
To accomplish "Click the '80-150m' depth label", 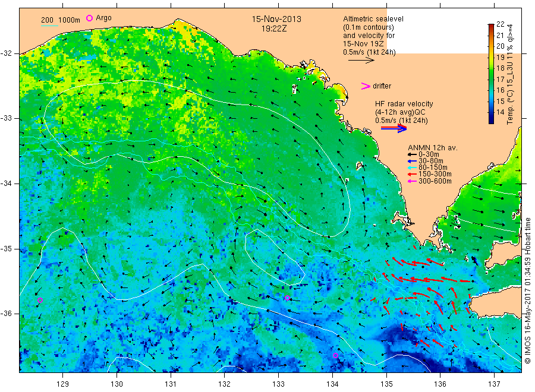I will click(x=433, y=167).
